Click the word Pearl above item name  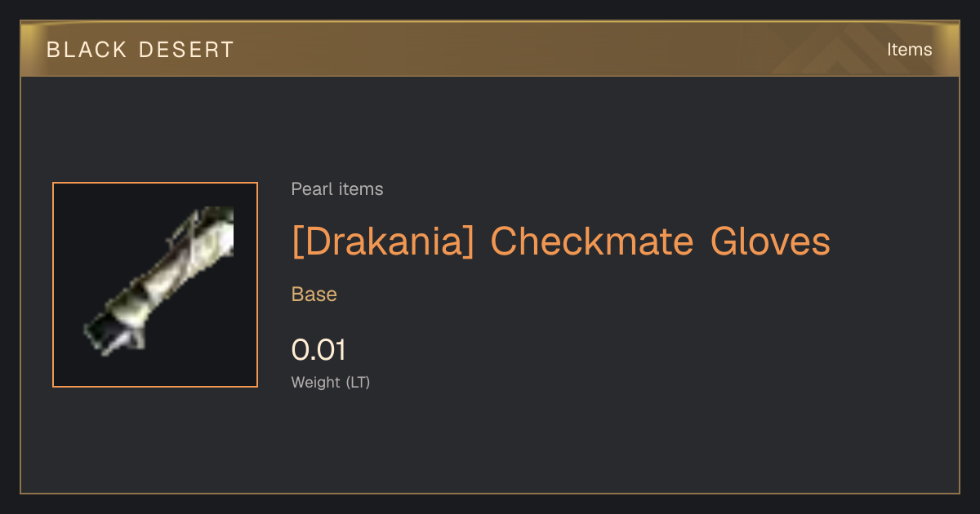click(309, 189)
